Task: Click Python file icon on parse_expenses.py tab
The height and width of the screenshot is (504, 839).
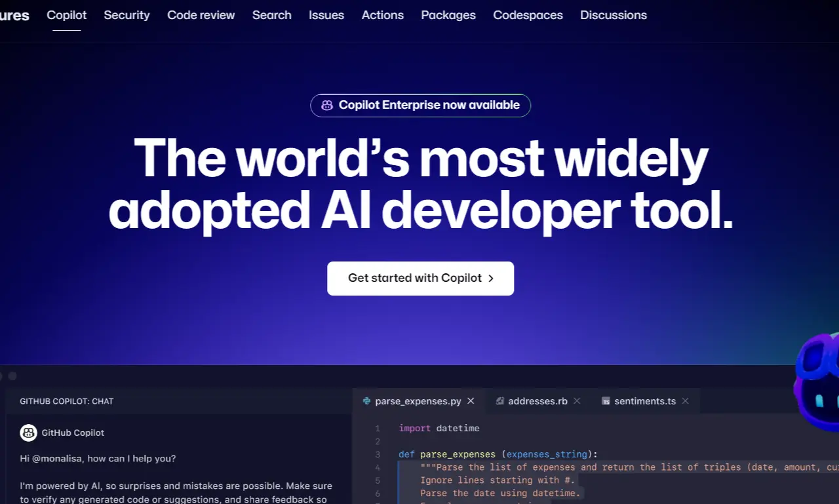Action: (366, 401)
